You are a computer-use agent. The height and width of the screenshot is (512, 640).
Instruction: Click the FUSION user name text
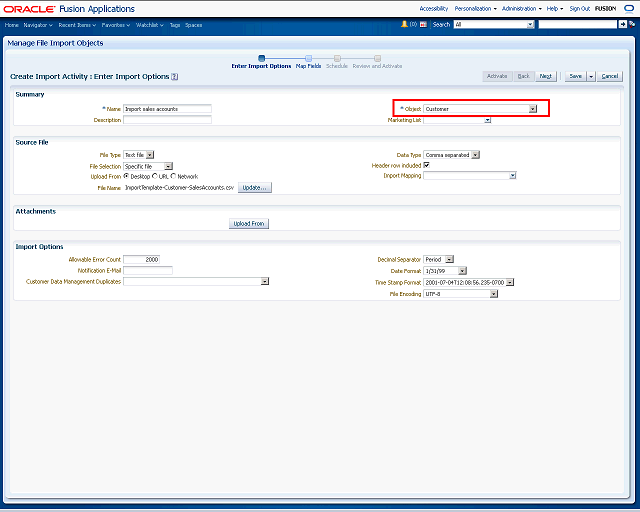point(606,9)
